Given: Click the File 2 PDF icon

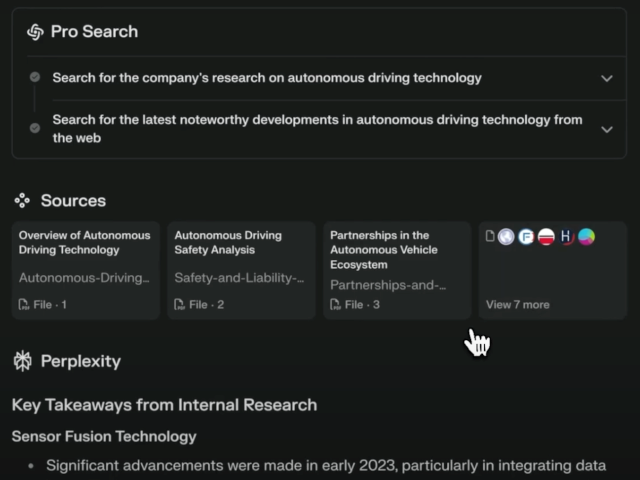Looking at the screenshot, I should tap(179, 304).
